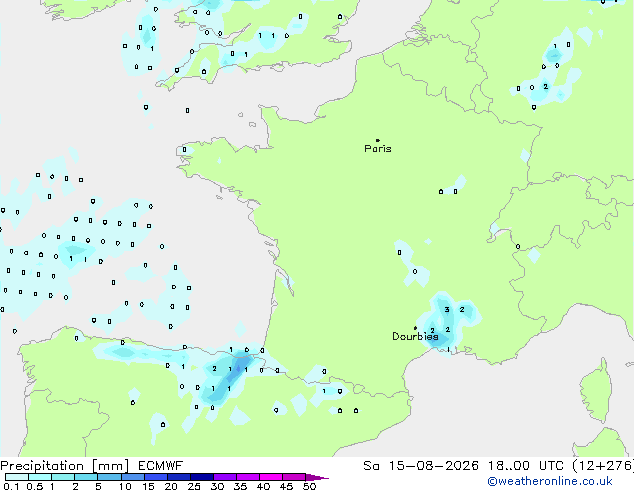Pick the legend swatch starting at 5
634x490 pixels.
[x=109, y=477]
